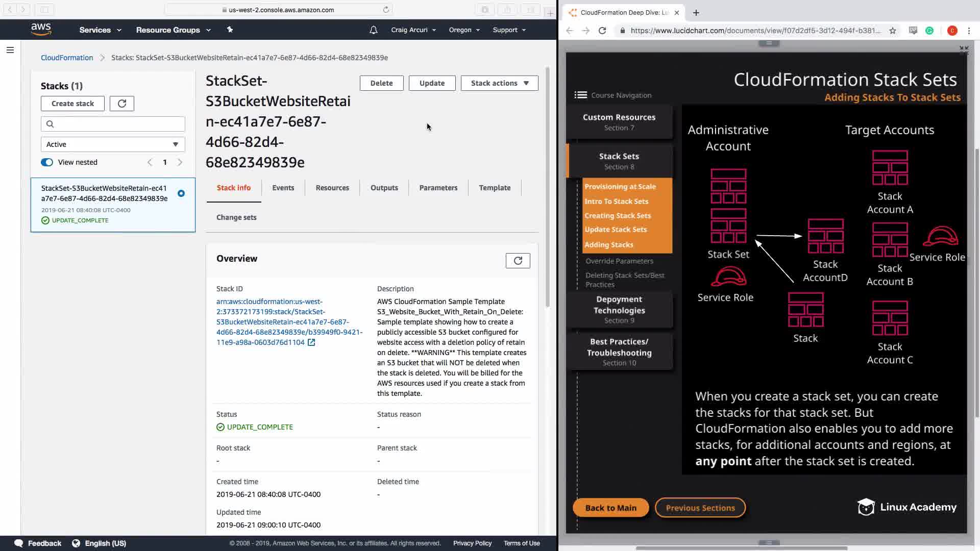The width and height of the screenshot is (980, 551).
Task: Click the pin shortcut icon in AWS header
Action: pyautogui.click(x=230, y=30)
